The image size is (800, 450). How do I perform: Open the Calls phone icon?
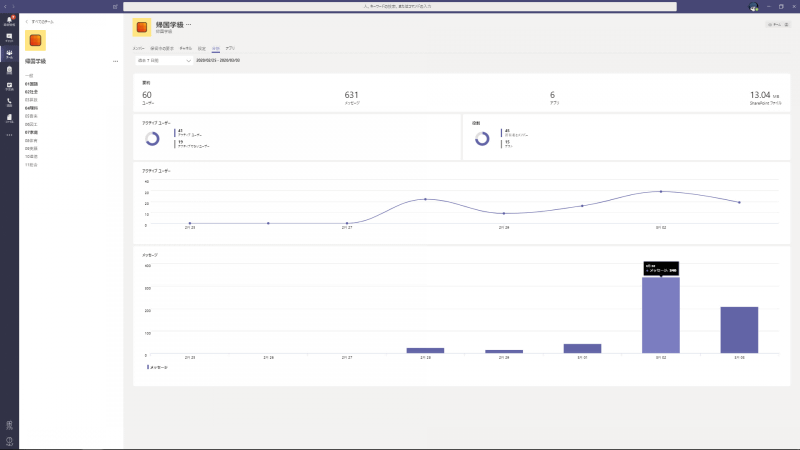[x=9, y=102]
